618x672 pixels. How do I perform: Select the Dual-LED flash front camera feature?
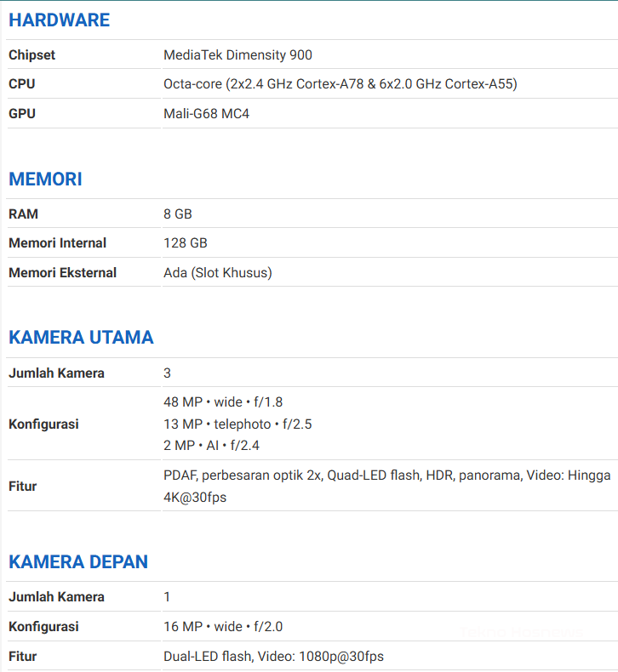pyautogui.click(x=272, y=656)
